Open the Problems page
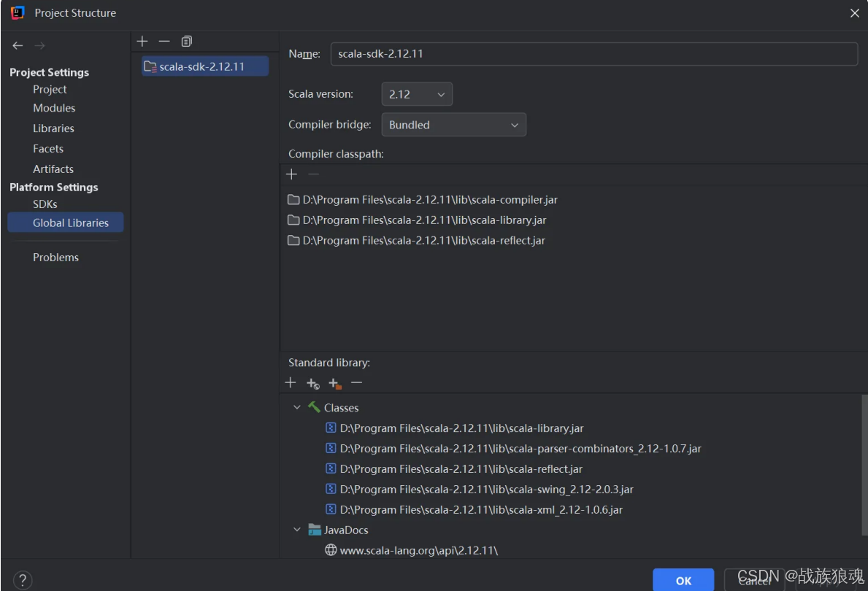 (x=56, y=258)
